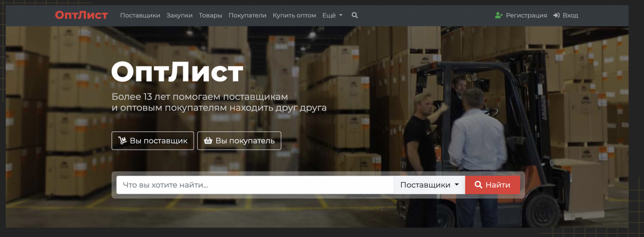644x237 pixels.
Task: Click the large ОптЛист hero heading
Action: coord(177,71)
